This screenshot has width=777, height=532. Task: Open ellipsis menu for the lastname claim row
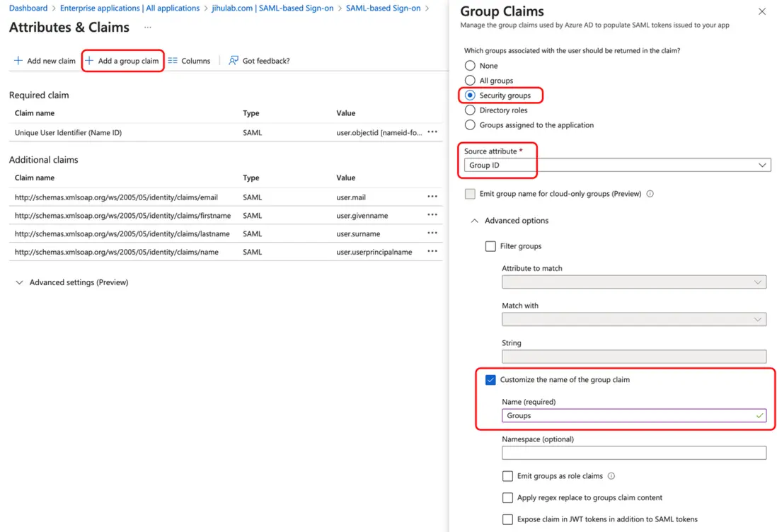click(x=432, y=233)
